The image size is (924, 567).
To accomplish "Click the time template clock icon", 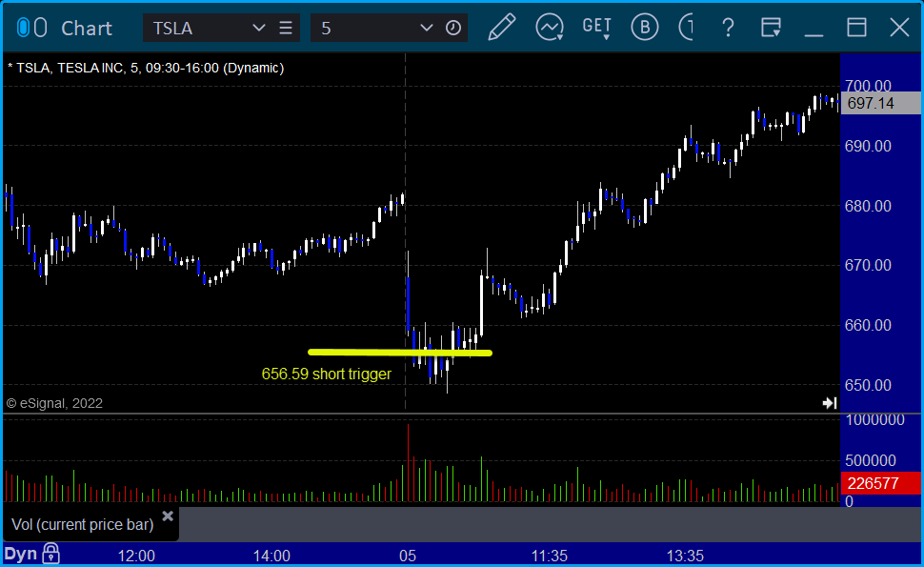I will point(453,28).
